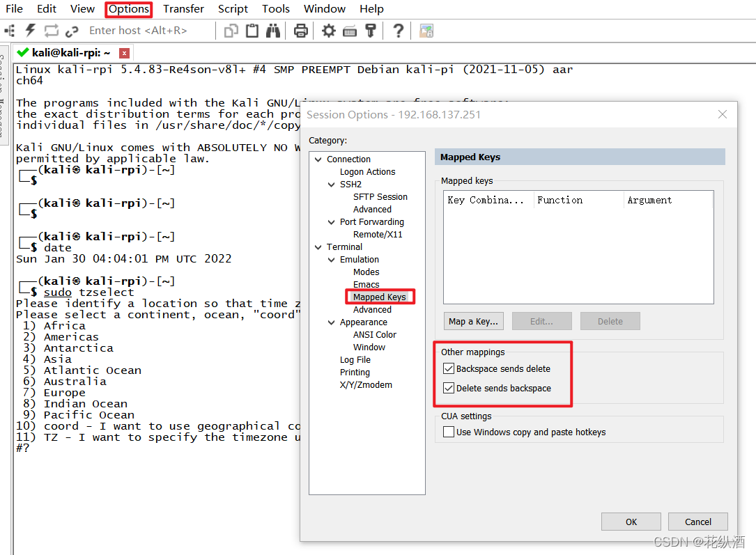Enable Use Windows copy and paste hotkeys
The image size is (756, 555).
coord(449,432)
